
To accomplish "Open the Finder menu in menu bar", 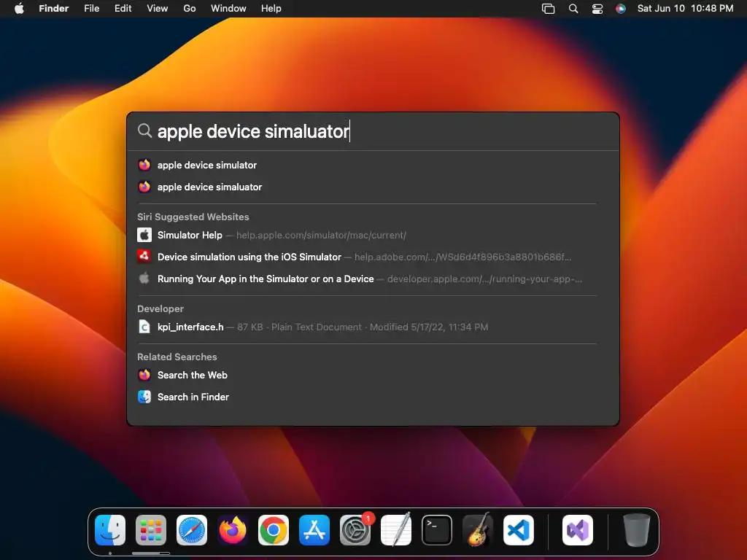I will [x=53, y=9].
